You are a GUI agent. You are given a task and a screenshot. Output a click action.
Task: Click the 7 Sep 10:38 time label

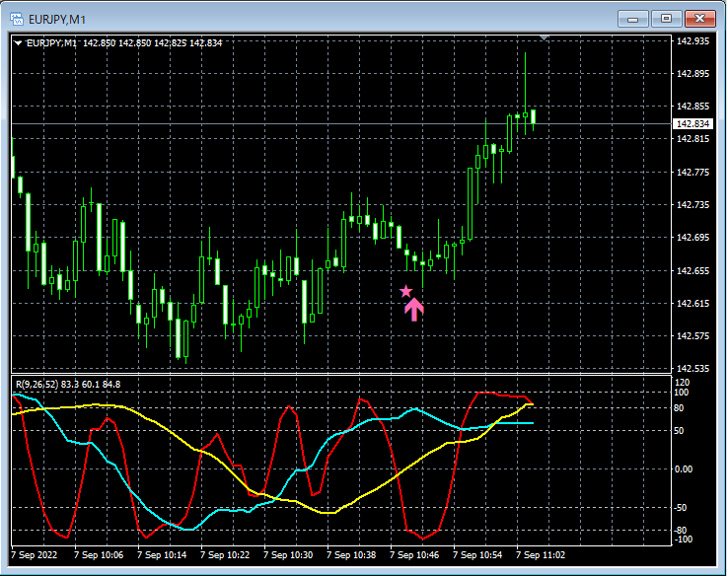click(x=351, y=555)
